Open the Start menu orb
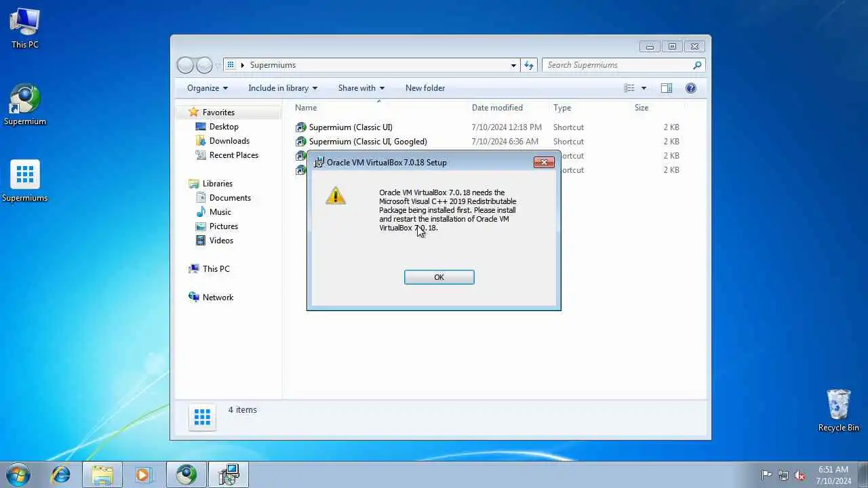 point(18,474)
